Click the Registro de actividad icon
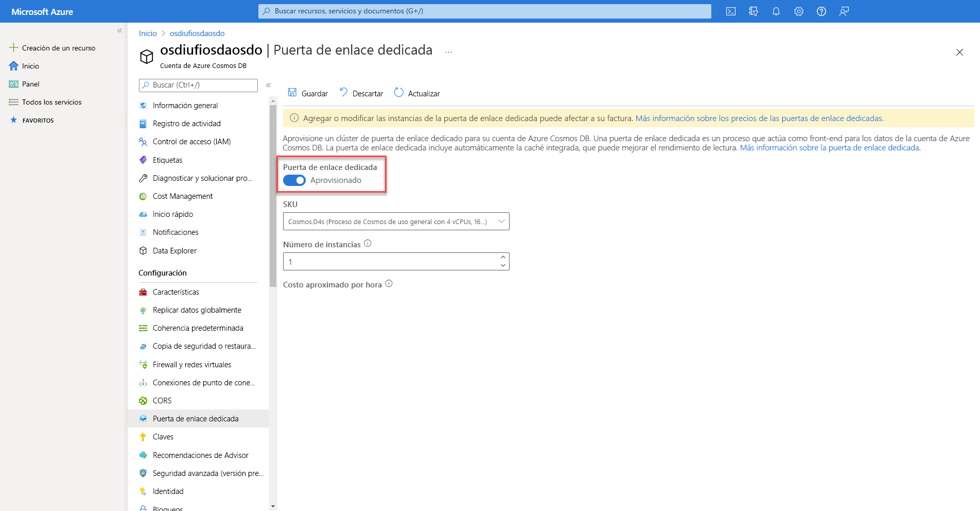The image size is (980, 511). tap(143, 124)
